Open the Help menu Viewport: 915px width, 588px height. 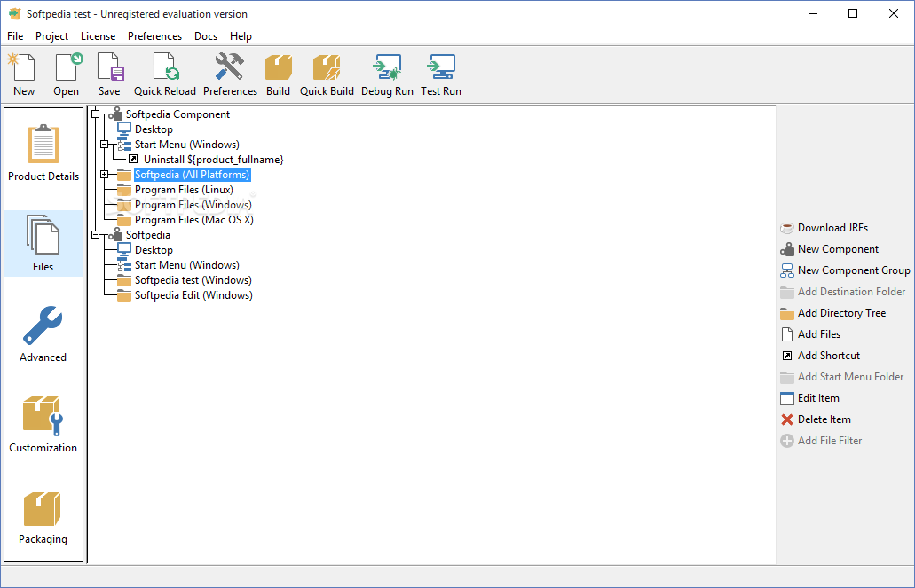click(241, 36)
